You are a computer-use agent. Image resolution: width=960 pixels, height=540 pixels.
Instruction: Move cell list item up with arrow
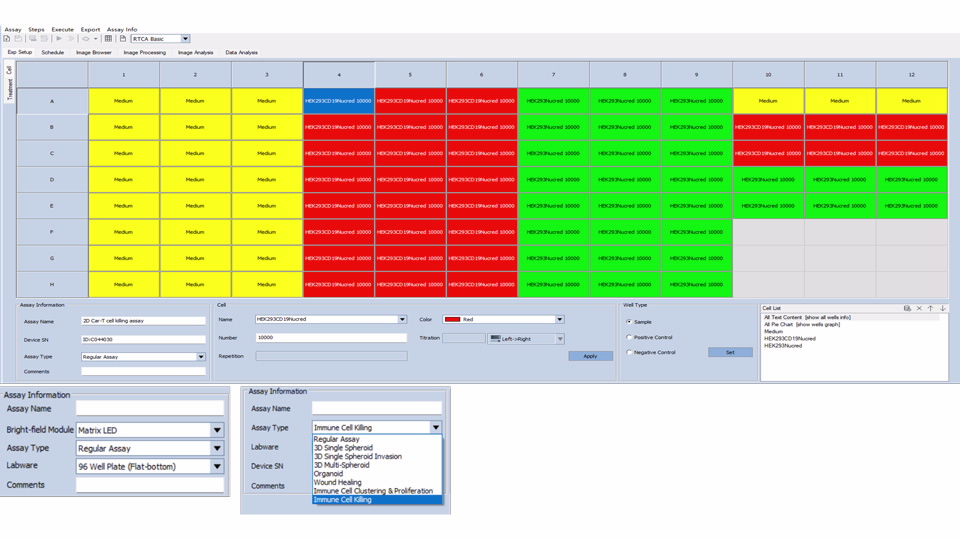click(930, 308)
